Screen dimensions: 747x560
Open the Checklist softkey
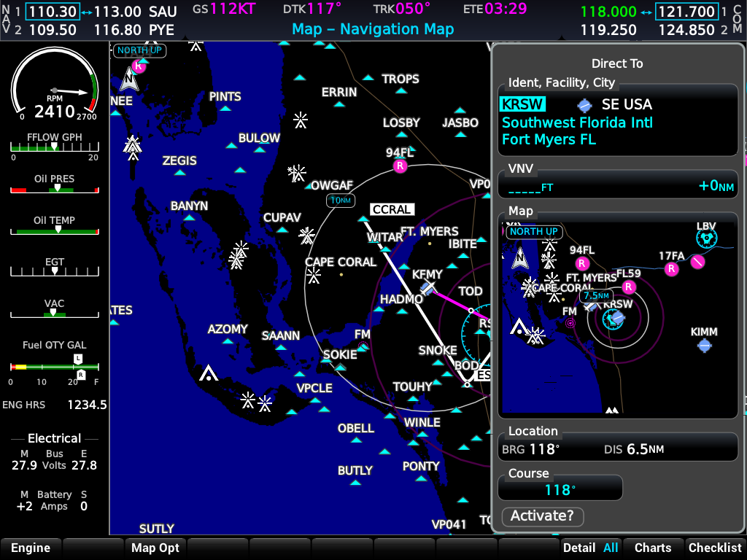click(x=715, y=548)
